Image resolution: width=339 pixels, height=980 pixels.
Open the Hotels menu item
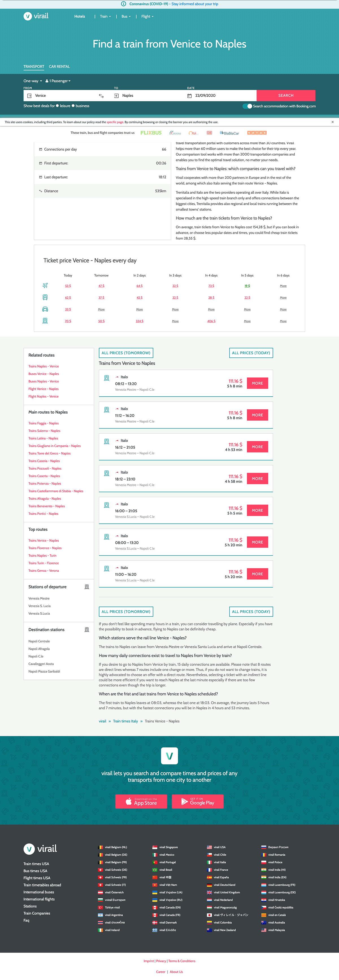79,17
